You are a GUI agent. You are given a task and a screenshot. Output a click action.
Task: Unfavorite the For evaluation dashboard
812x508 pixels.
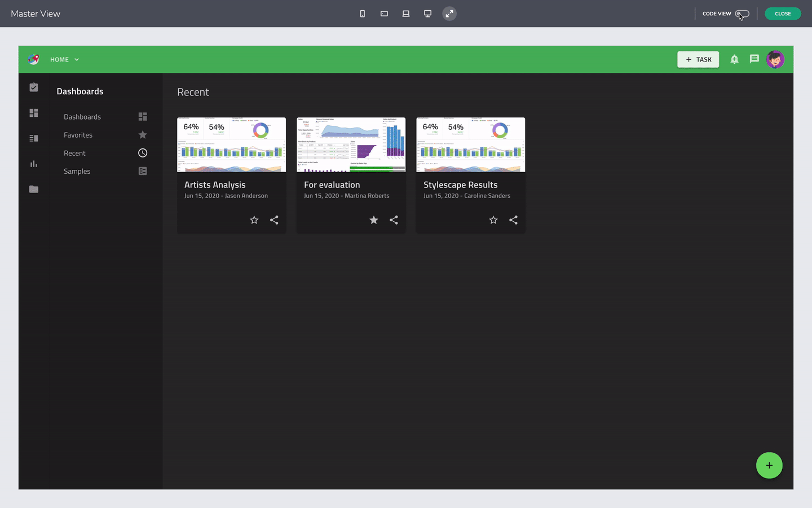click(x=373, y=220)
